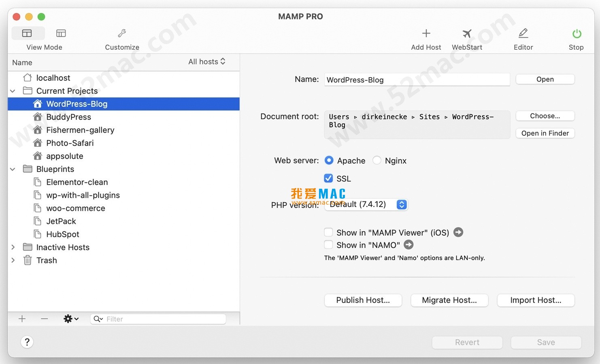Click into the Filter search field
This screenshot has height=364, width=600.
click(158, 319)
